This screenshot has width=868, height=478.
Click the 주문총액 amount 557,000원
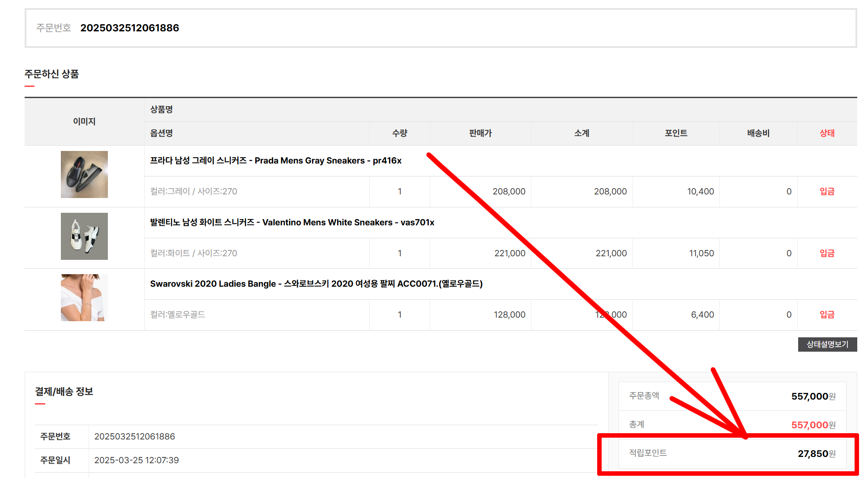tap(813, 396)
